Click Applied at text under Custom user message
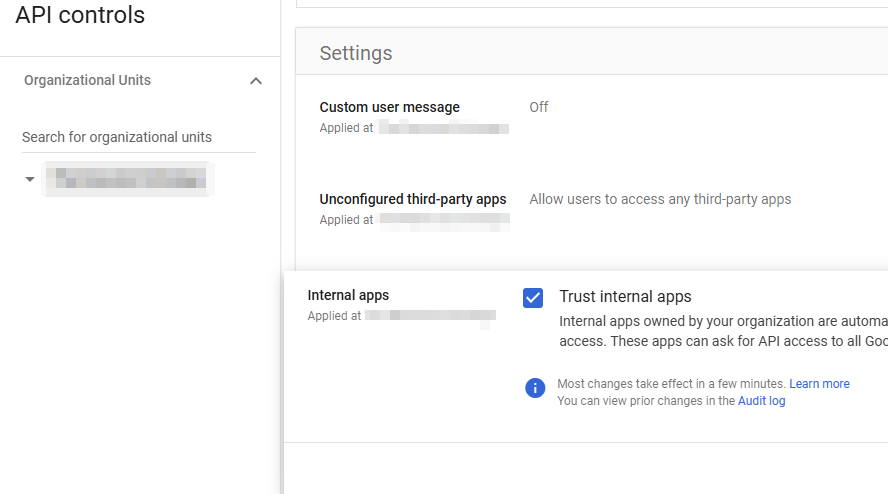The image size is (888, 494). click(x=346, y=128)
